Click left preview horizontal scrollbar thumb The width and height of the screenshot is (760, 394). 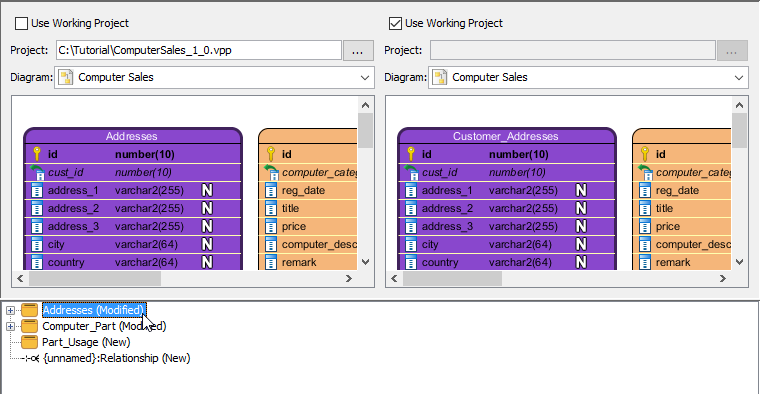[x=95, y=279]
